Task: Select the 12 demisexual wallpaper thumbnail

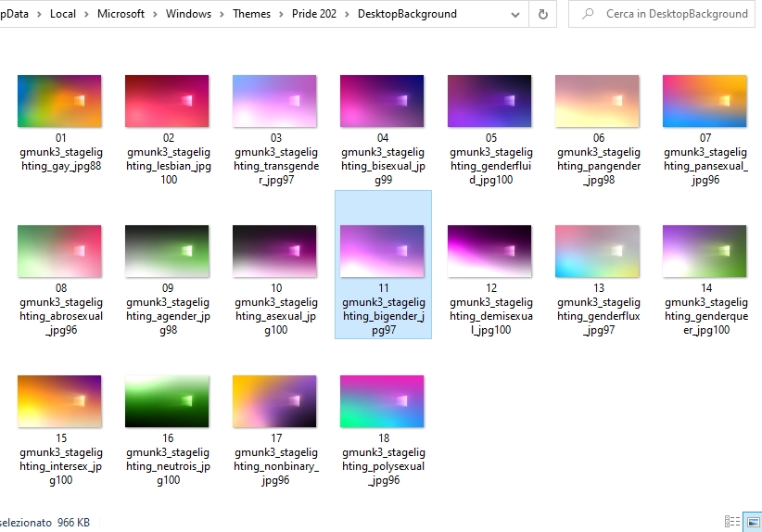Action: tap(489, 251)
